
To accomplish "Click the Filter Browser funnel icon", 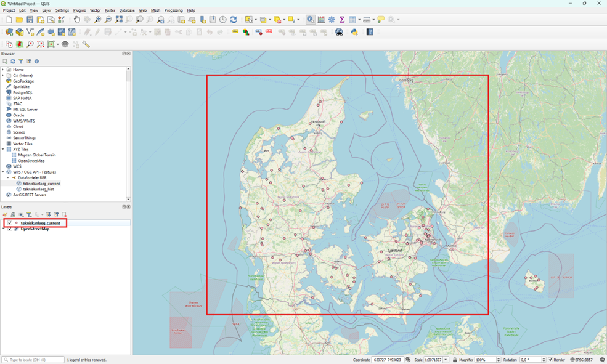I will tap(20, 62).
